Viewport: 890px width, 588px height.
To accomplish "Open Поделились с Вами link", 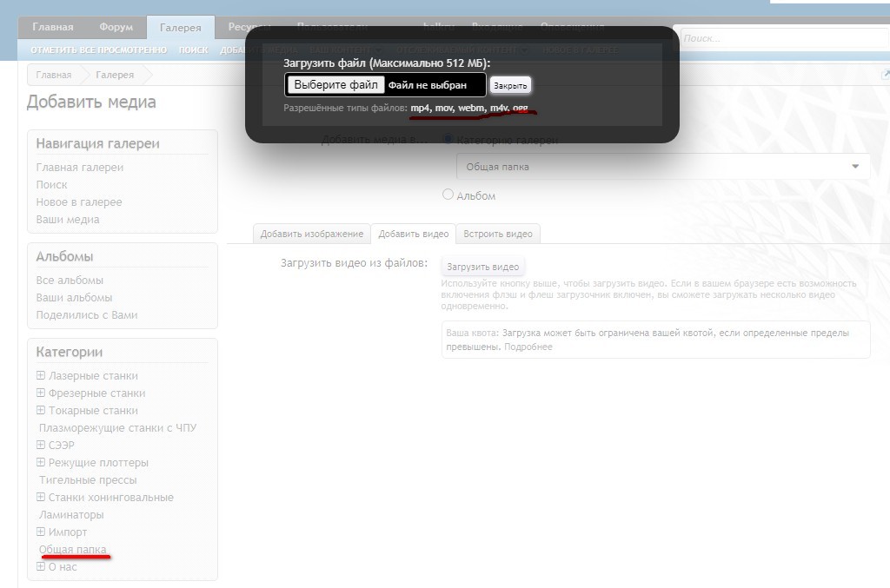I will [86, 314].
